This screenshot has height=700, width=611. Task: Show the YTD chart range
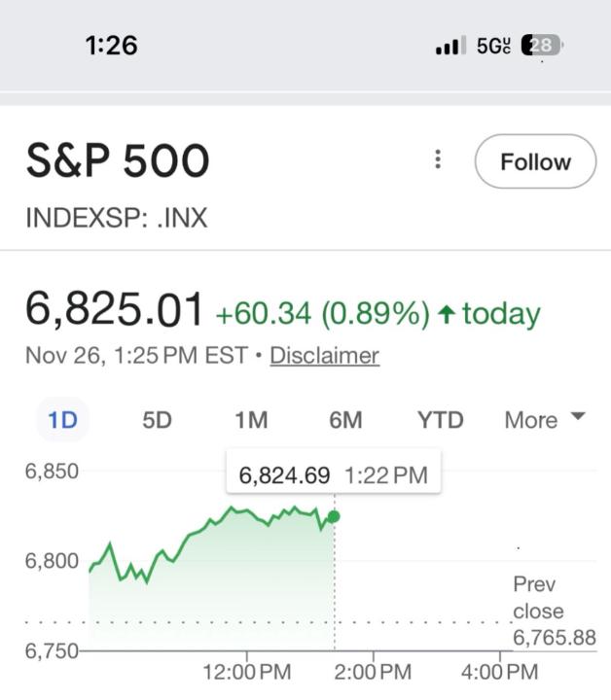440,421
